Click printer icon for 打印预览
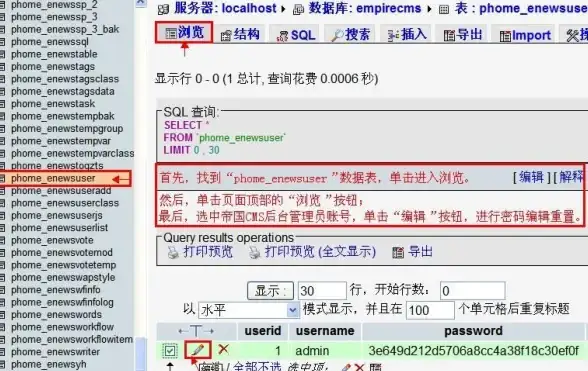The image size is (588, 371). point(173,252)
